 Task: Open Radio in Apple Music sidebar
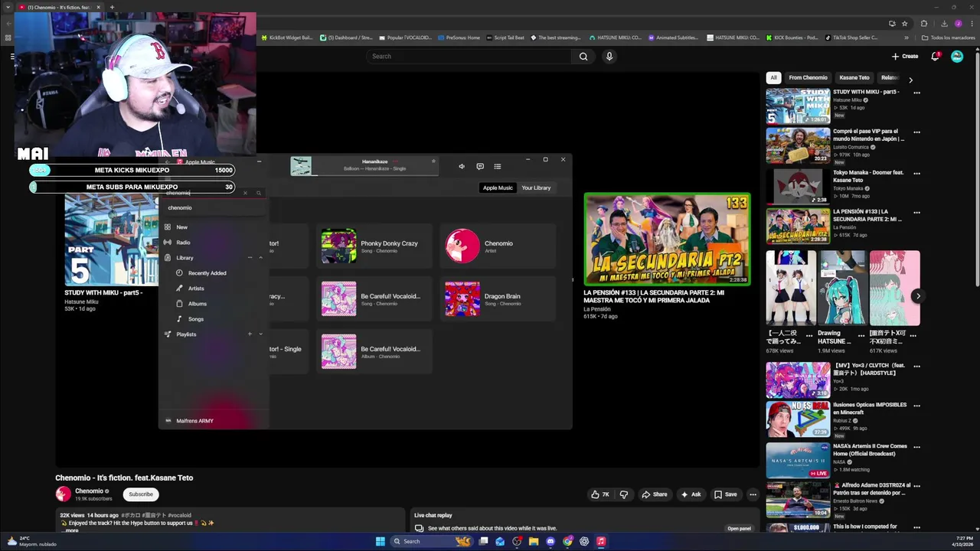click(214, 243)
